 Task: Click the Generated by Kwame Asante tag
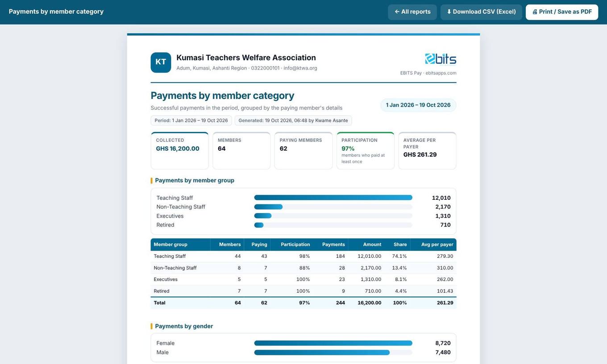click(x=293, y=120)
